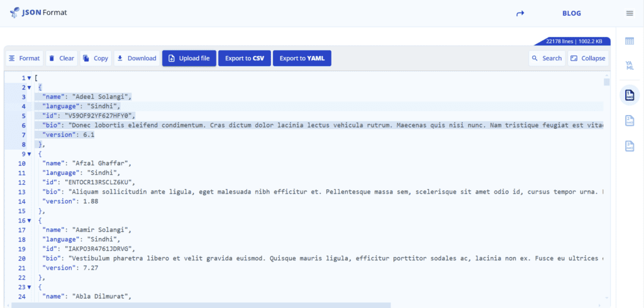This screenshot has width=644, height=308.
Task: Open the hamburger menu in the header
Action: (630, 13)
